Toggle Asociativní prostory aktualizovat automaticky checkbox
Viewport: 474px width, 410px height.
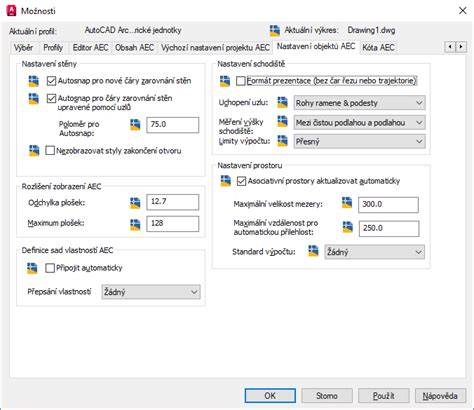tap(241, 181)
